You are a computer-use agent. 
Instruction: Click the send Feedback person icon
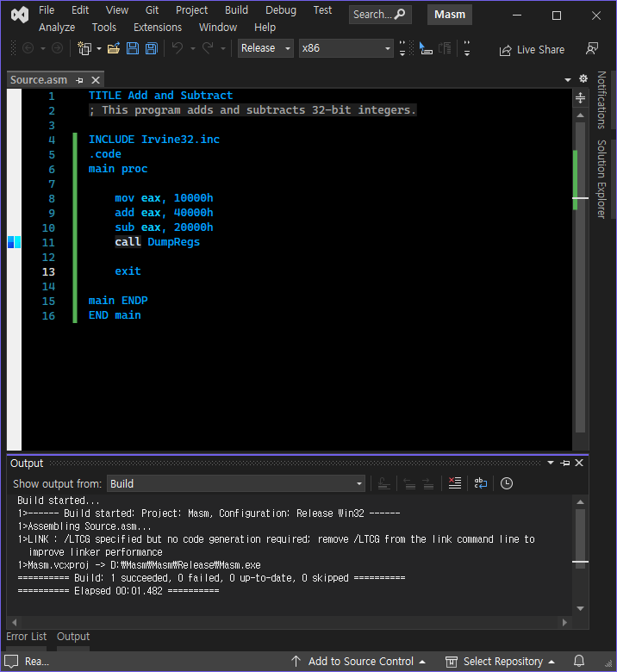(592, 48)
